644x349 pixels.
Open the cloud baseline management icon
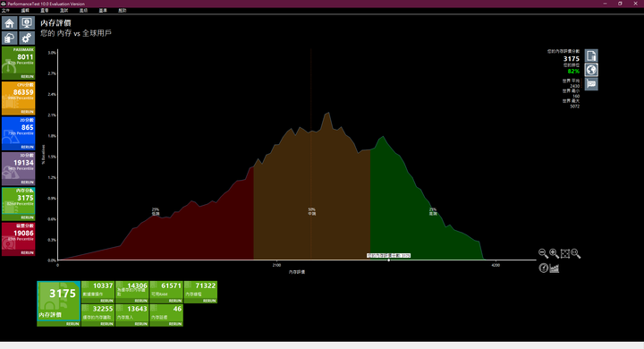[x=10, y=38]
